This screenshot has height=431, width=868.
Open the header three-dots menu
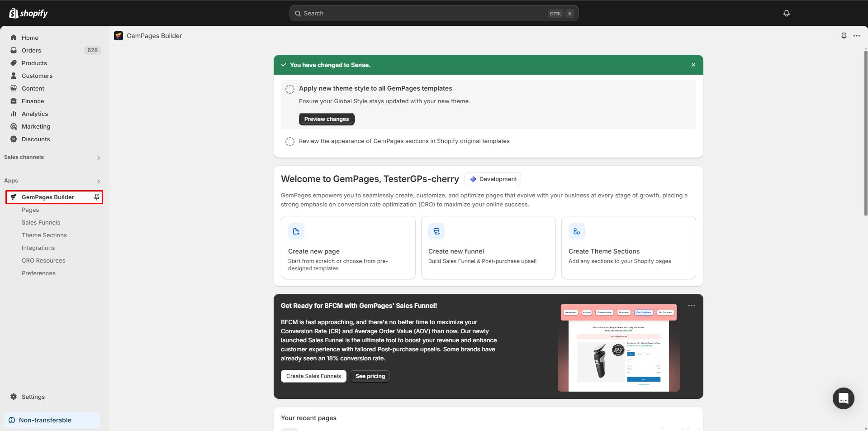pos(857,36)
